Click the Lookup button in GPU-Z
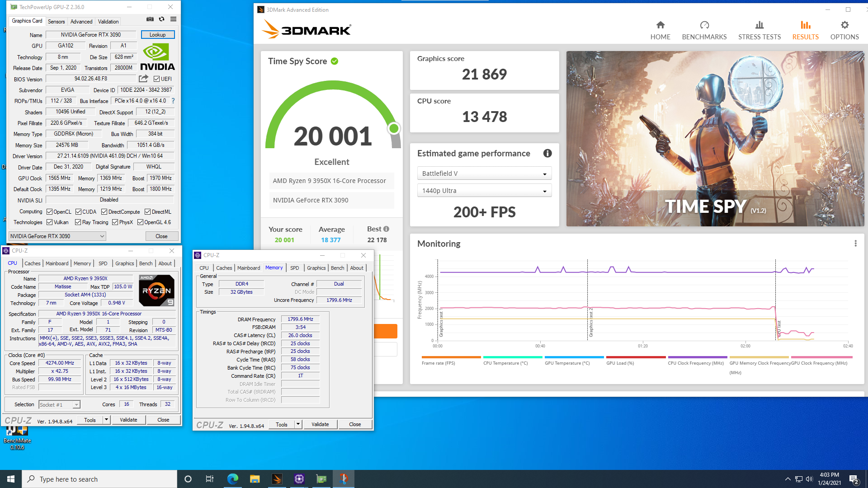Image resolution: width=868 pixels, height=488 pixels. pos(157,34)
